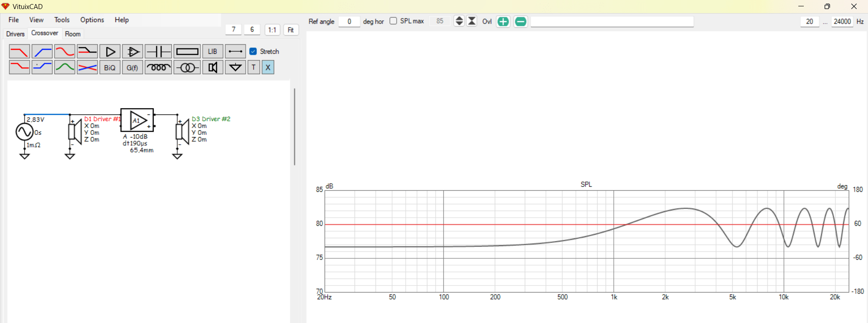Select the wire connection tool

click(235, 52)
